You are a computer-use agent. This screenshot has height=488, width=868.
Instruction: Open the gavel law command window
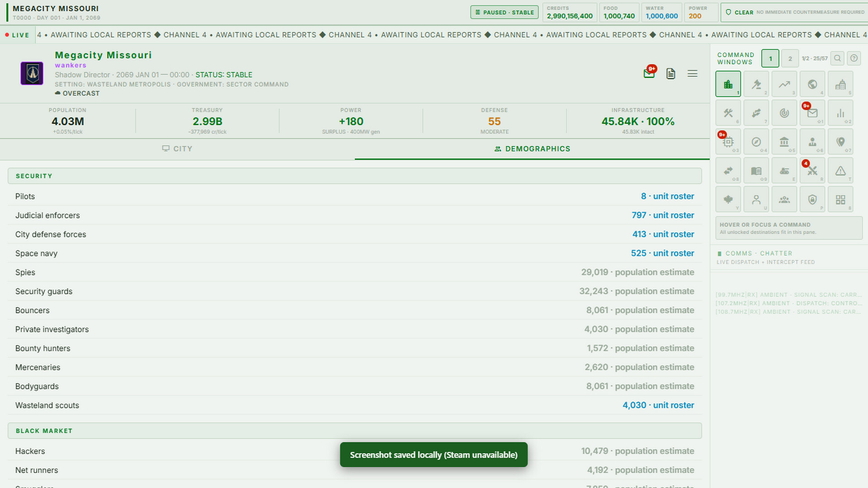click(x=756, y=84)
